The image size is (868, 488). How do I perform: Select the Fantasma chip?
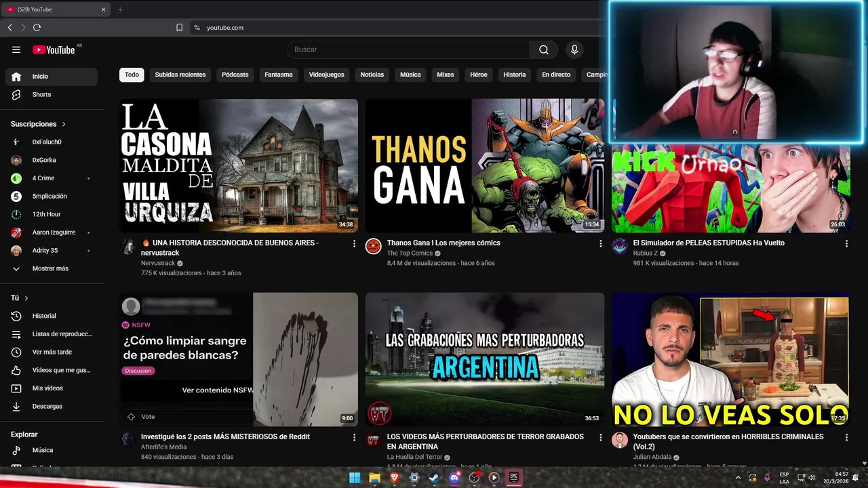tap(279, 75)
